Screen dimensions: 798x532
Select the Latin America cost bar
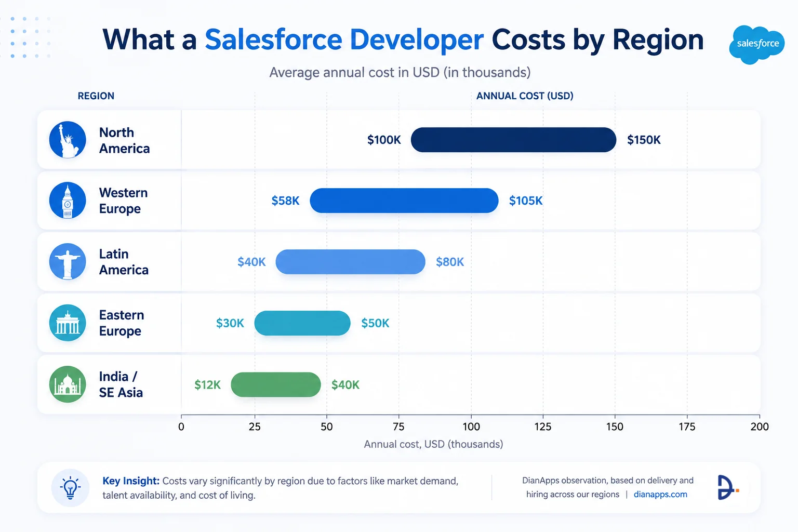point(350,262)
